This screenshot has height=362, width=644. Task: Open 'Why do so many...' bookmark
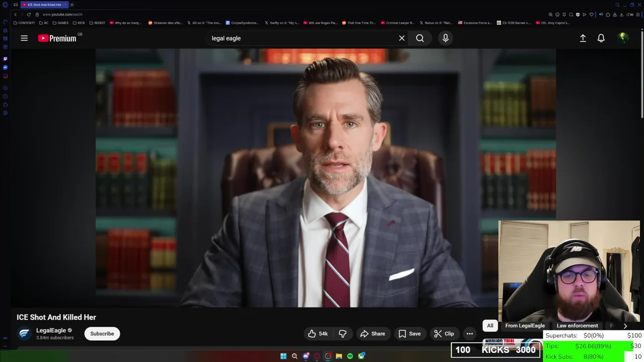[x=125, y=23]
